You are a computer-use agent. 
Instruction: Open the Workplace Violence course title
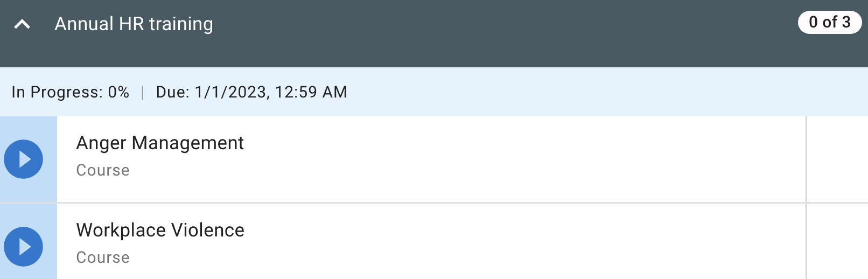pyautogui.click(x=160, y=231)
